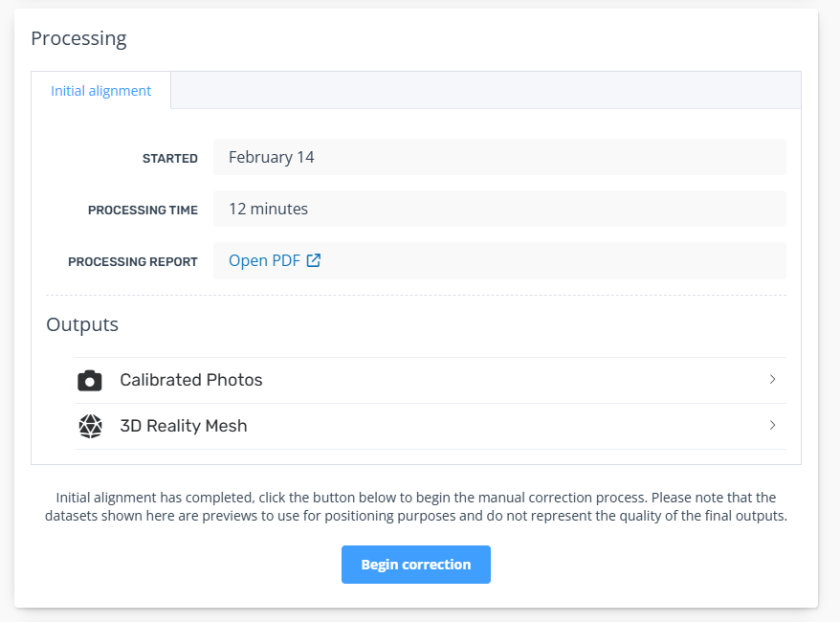Click the external link icon beside Open PDF
This screenshot has height=622, width=840.
314,260
